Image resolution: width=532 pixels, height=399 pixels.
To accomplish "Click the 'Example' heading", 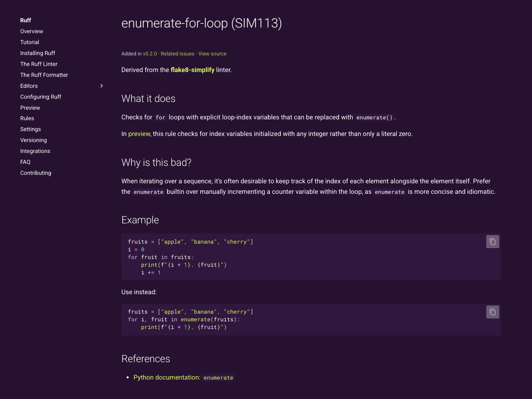I will pyautogui.click(x=140, y=220).
